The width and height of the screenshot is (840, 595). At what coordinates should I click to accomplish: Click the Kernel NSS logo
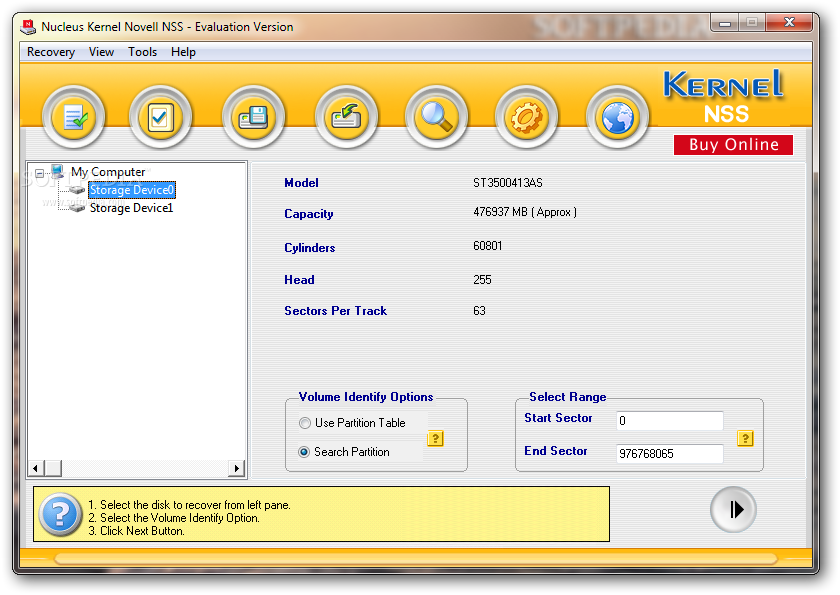(724, 97)
